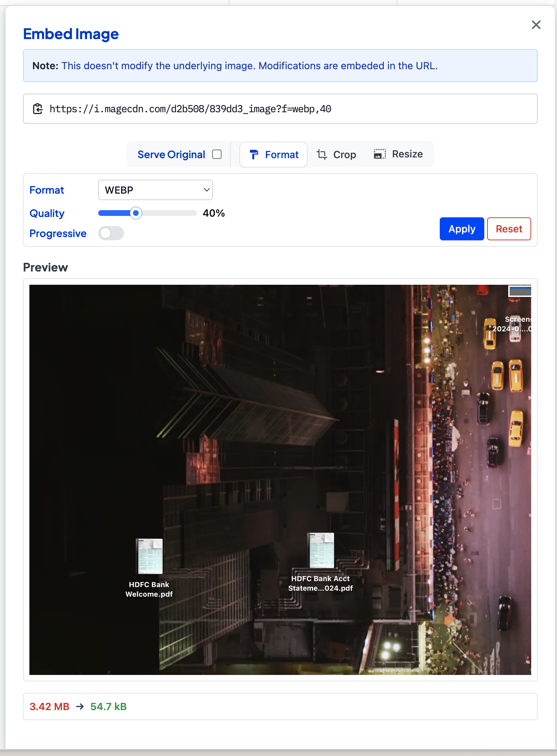Click the Serve Original label
The height and width of the screenshot is (756, 557).
[x=171, y=155]
